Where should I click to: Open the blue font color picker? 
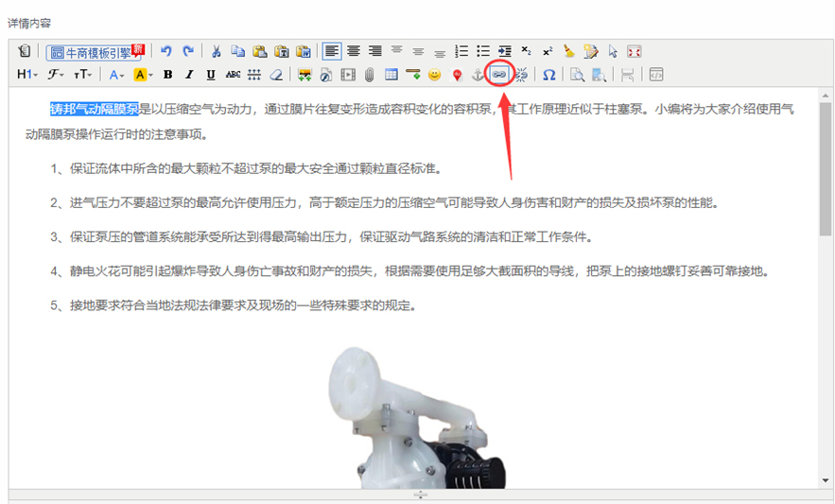tap(116, 75)
